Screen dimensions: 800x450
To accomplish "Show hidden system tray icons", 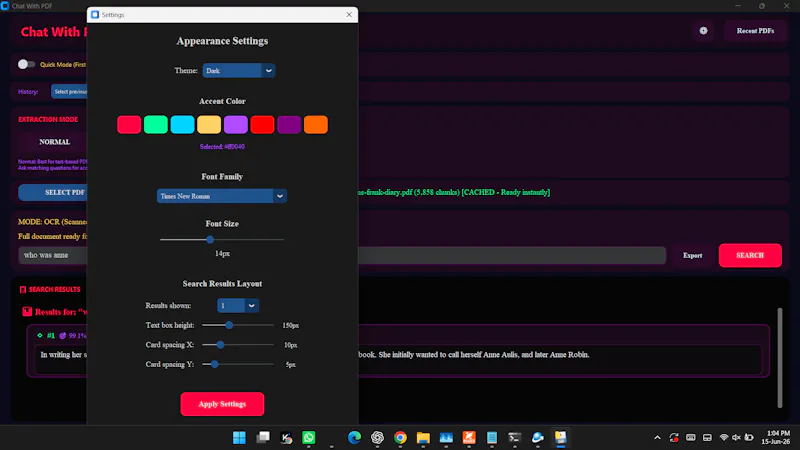I will tap(657, 437).
